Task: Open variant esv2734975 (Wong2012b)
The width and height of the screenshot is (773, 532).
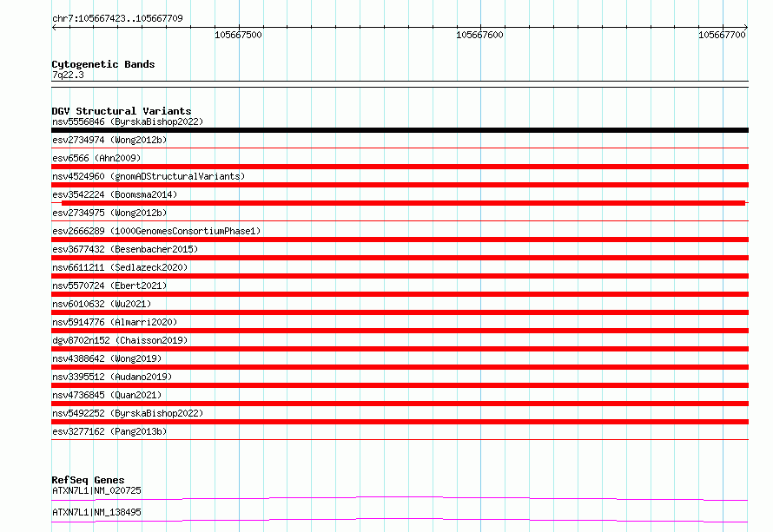Action: pyautogui.click(x=109, y=213)
